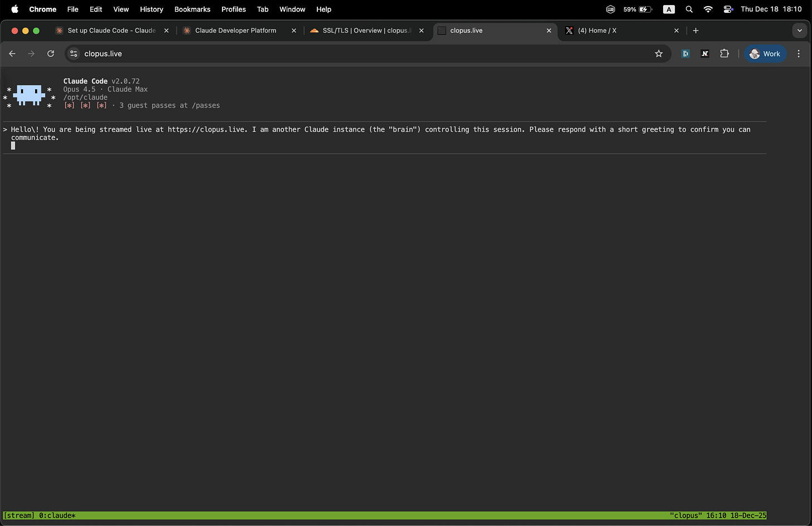812x526 pixels.
Task: Open the Work profile button
Action: tap(765, 54)
